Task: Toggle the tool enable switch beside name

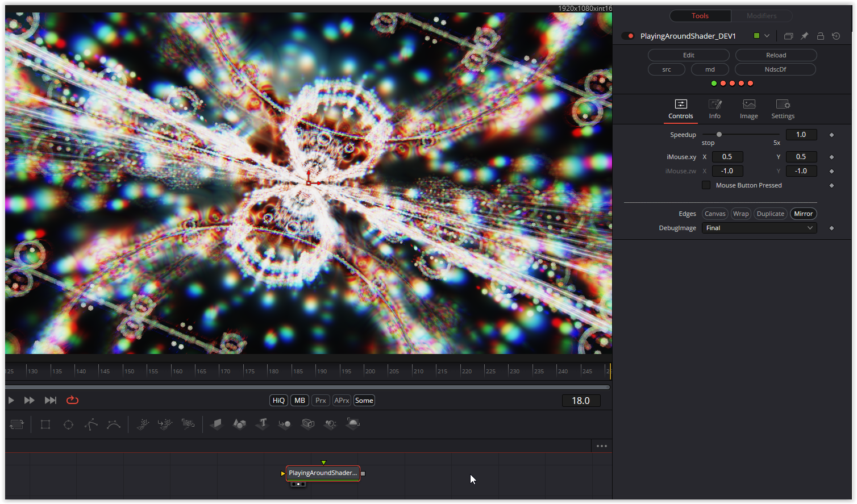Action: tap(628, 36)
